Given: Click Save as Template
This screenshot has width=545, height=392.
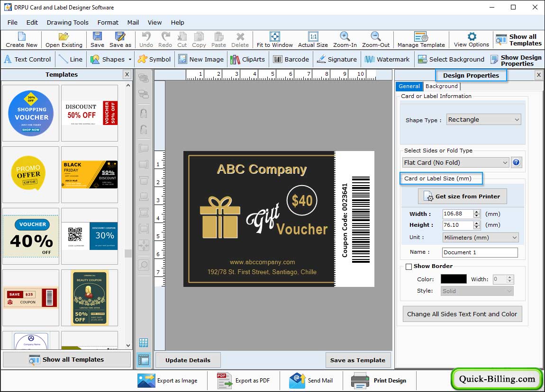Looking at the screenshot, I should coord(358,360).
